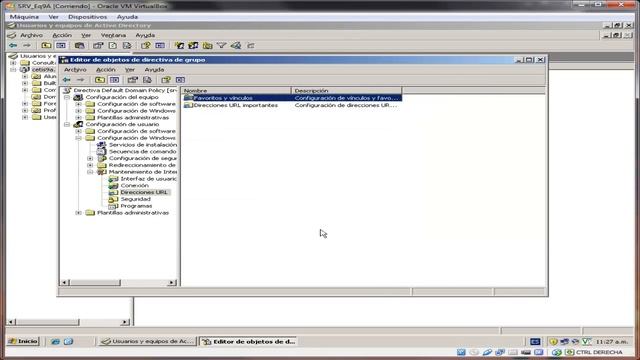Click Editor de objetos taskbar button
The width and height of the screenshot is (640, 360).
[x=249, y=342]
